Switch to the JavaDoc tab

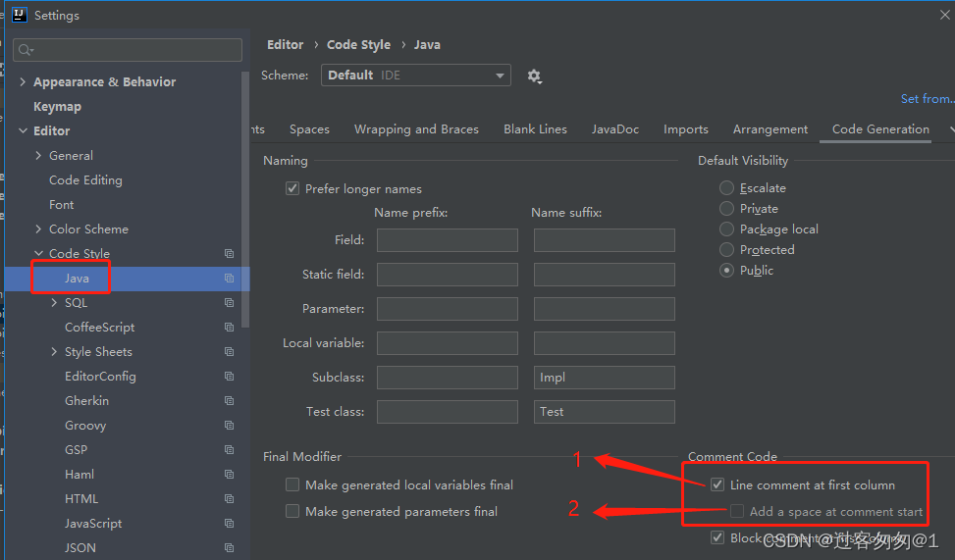(615, 129)
